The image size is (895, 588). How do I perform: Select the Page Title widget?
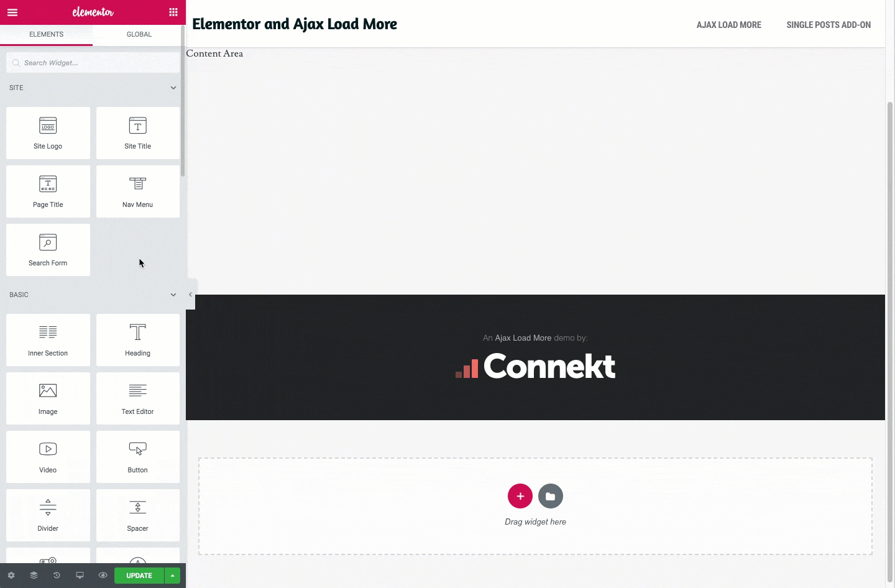point(48,191)
